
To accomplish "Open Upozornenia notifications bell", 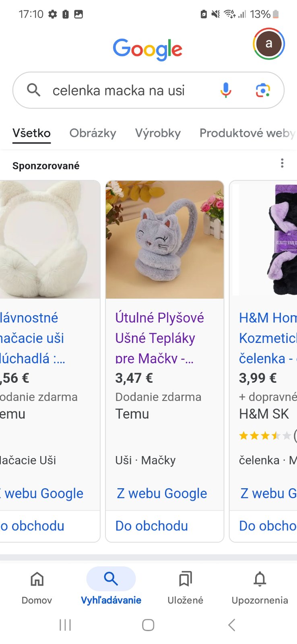I will [x=260, y=588].
